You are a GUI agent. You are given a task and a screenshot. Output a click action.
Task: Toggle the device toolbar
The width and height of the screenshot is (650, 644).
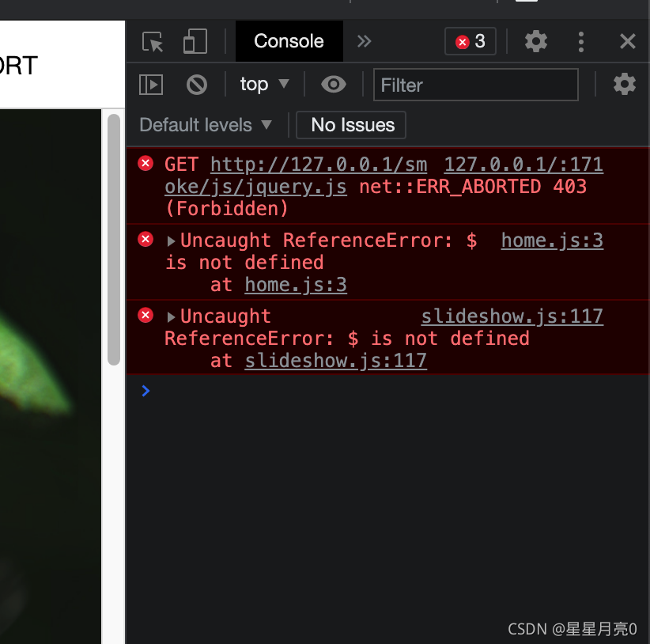tap(193, 42)
